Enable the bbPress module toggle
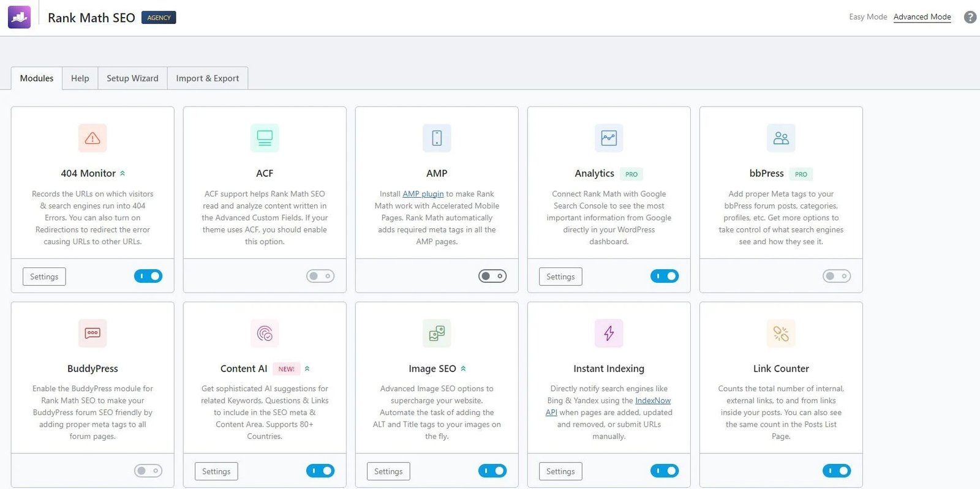The height and width of the screenshot is (489, 980). [837, 276]
